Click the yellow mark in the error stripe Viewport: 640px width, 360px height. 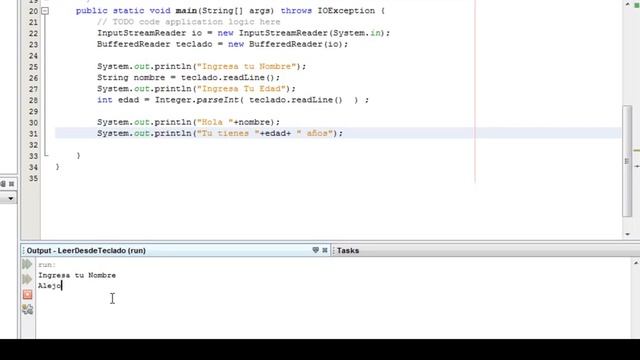point(637,151)
